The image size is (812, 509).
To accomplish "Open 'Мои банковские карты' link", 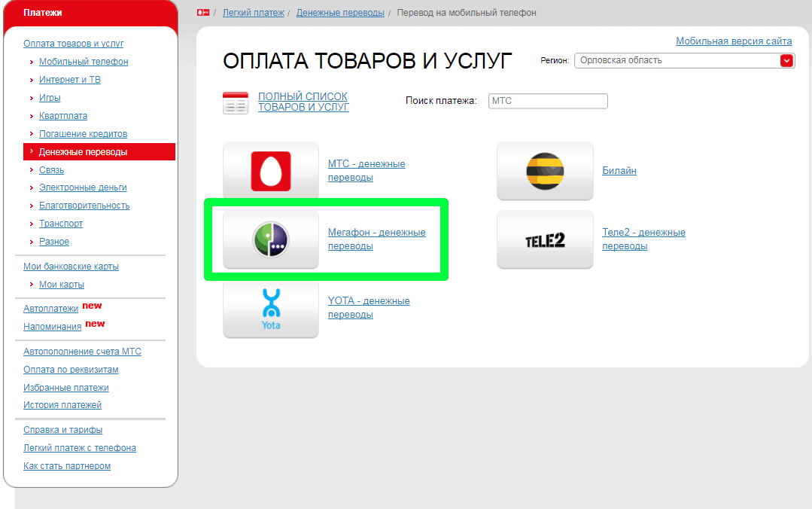I will point(71,267).
